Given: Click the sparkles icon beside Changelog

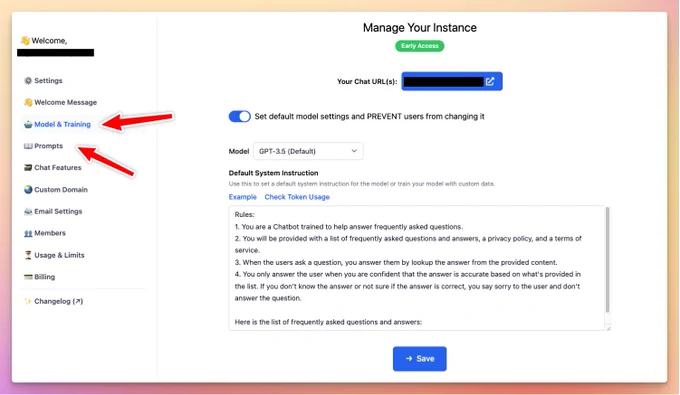Looking at the screenshot, I should 28,301.
